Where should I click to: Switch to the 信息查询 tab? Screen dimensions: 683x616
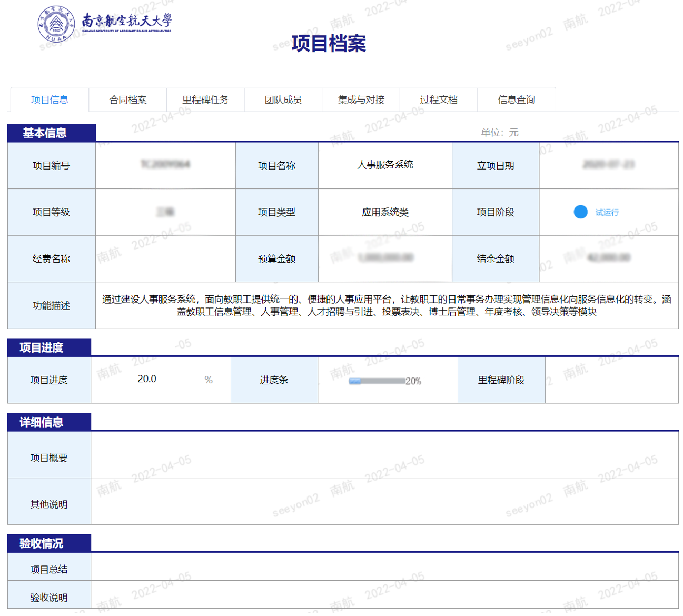coord(517,100)
